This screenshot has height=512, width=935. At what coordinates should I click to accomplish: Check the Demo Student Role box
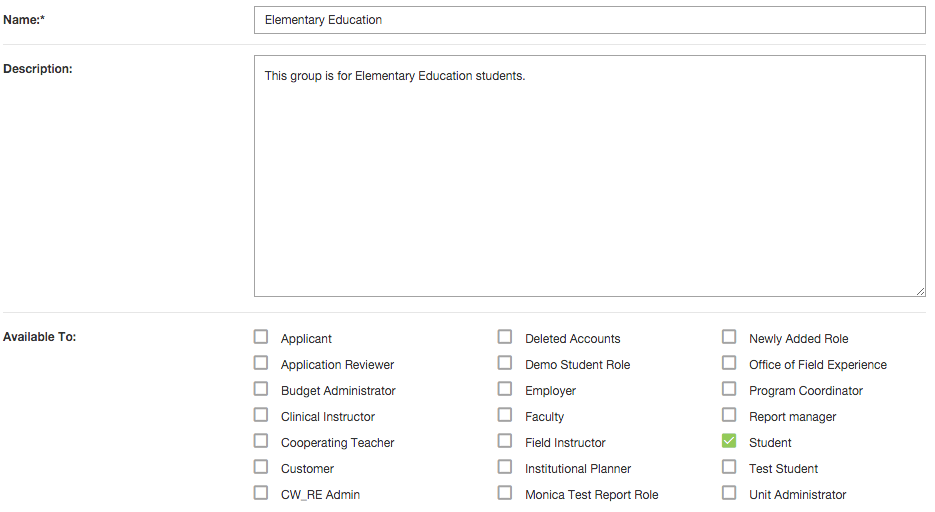click(x=504, y=363)
